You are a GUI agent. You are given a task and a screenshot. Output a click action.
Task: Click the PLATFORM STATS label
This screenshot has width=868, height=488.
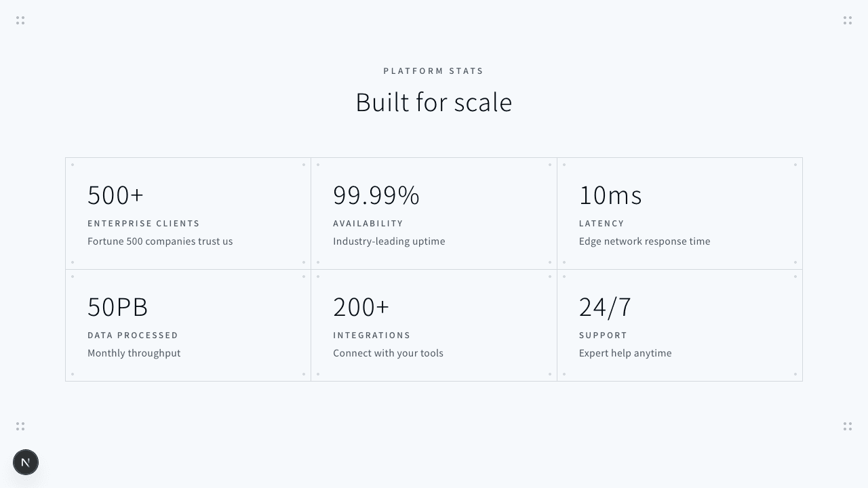pos(434,70)
